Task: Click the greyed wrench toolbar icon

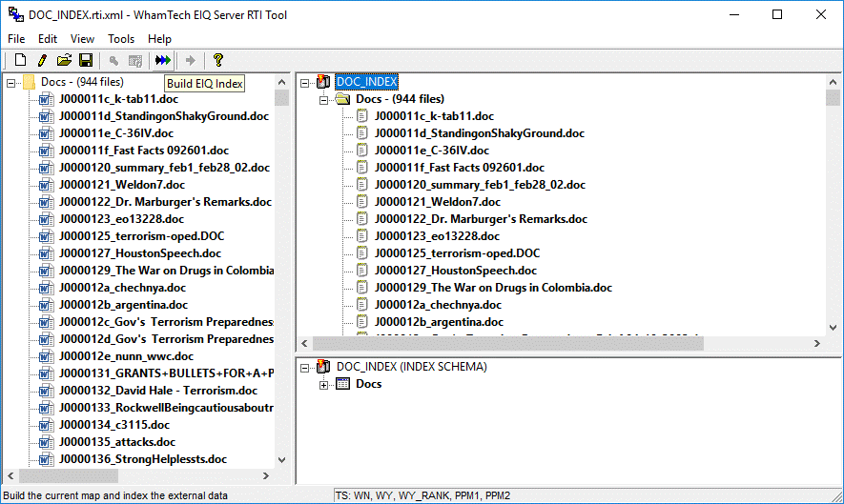Action: [x=113, y=61]
